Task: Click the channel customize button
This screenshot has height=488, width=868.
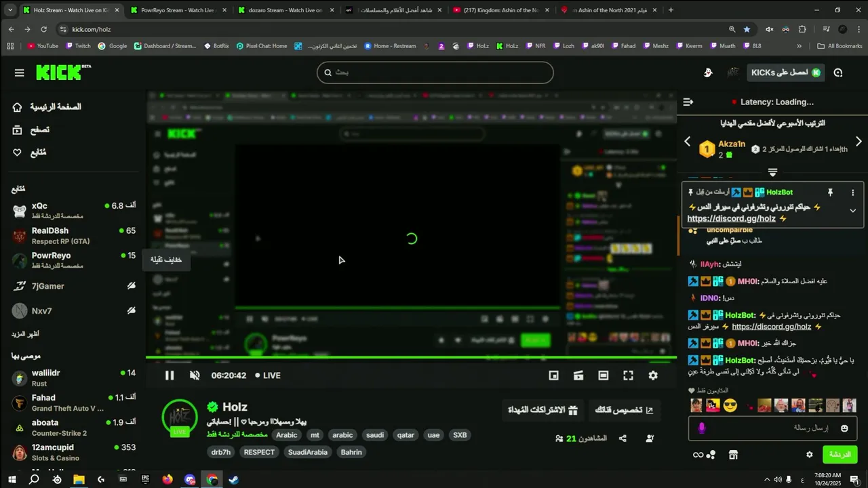Action: (624, 410)
